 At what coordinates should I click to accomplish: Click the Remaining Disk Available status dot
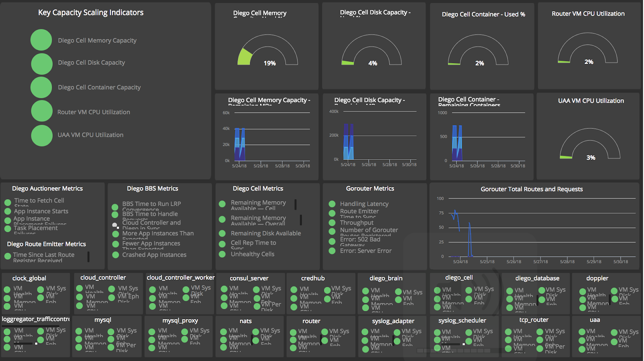click(x=222, y=233)
